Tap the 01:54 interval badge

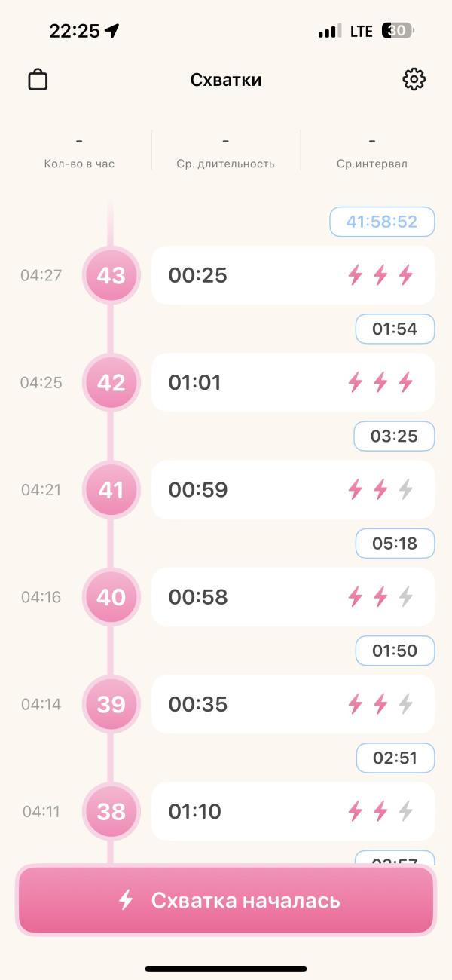(x=395, y=329)
